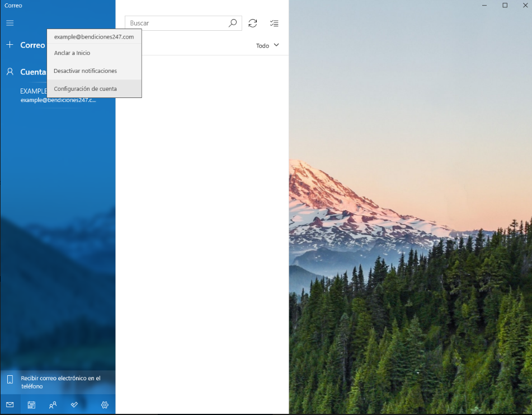532x415 pixels.
Task: Click the phone icon in sidebar
Action: (x=10, y=379)
